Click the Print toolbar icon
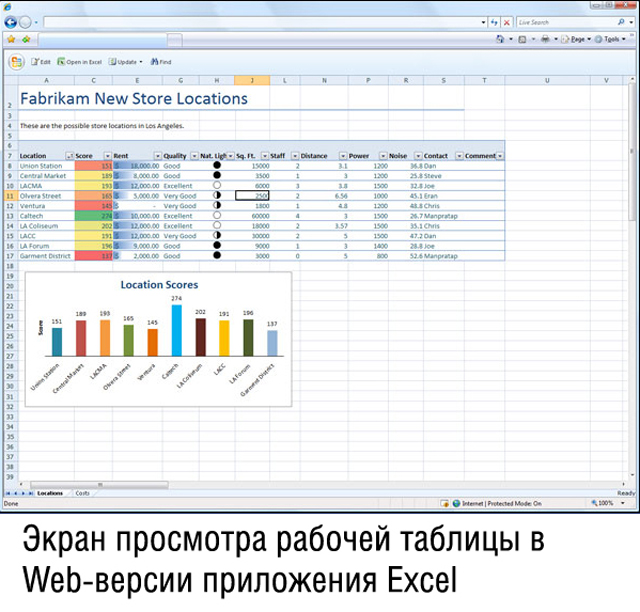Viewport: 640px width, 612px height. [545, 39]
